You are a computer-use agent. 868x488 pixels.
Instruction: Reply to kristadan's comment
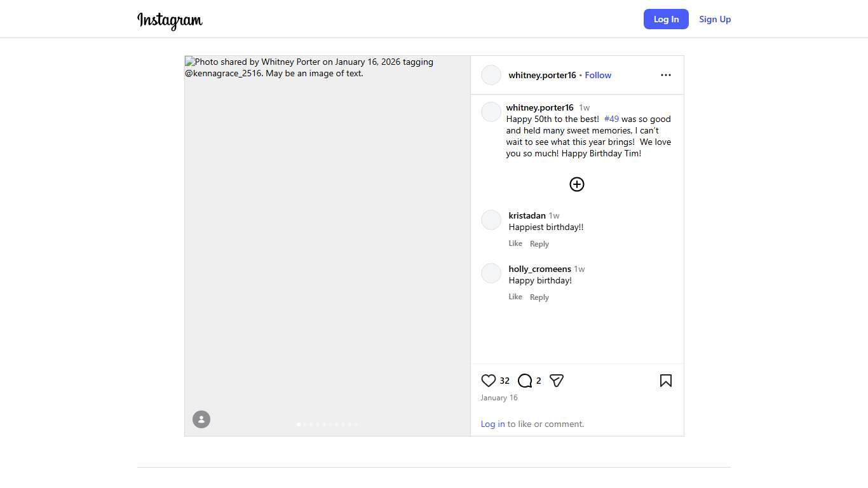pyautogui.click(x=539, y=244)
